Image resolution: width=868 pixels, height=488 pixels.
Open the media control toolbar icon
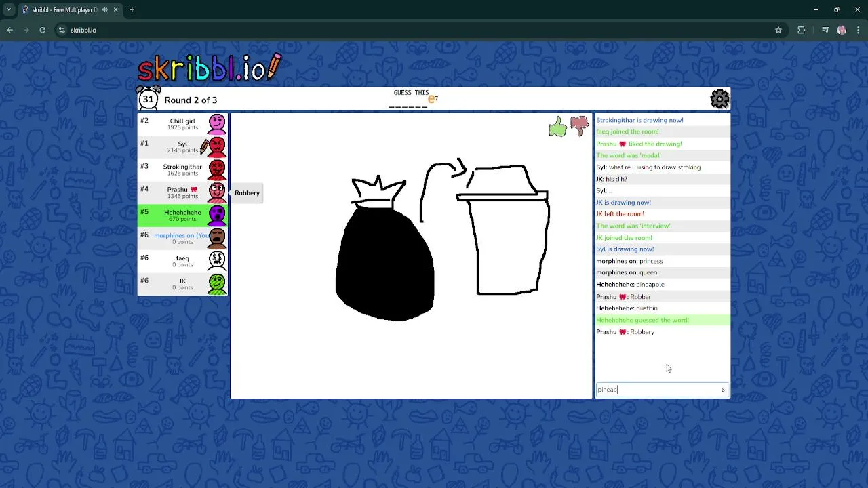(x=825, y=30)
